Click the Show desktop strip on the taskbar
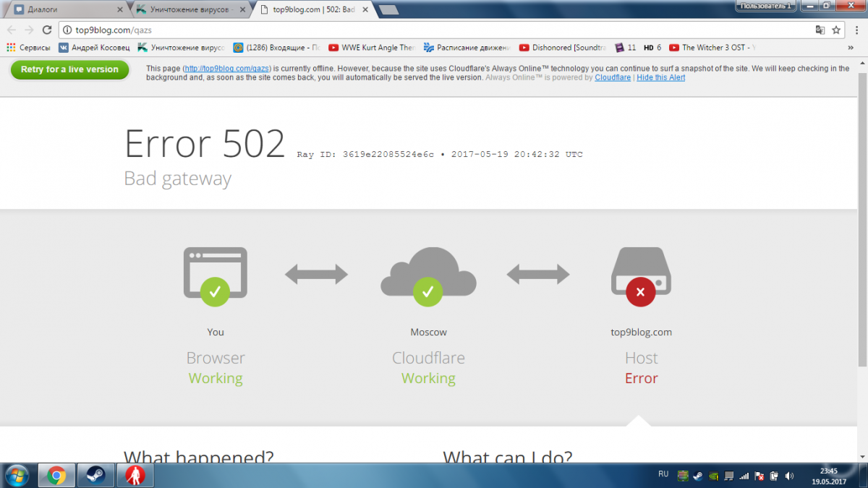 [x=862, y=476]
